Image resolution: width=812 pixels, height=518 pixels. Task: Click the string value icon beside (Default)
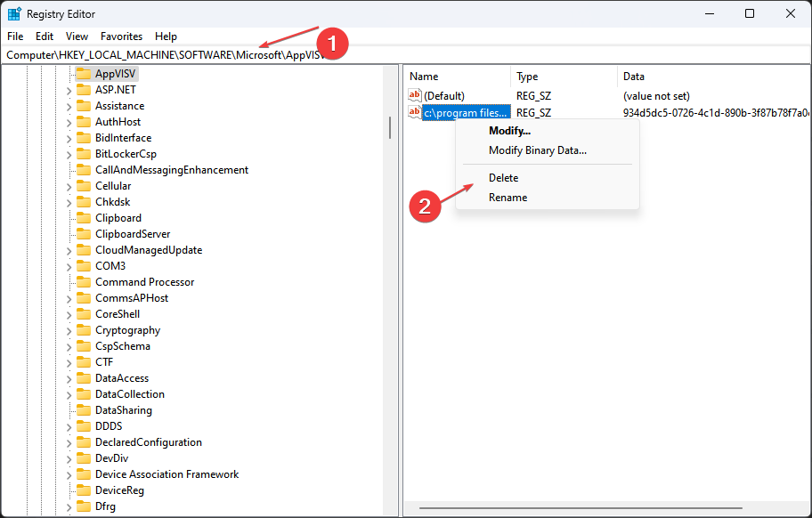point(415,95)
